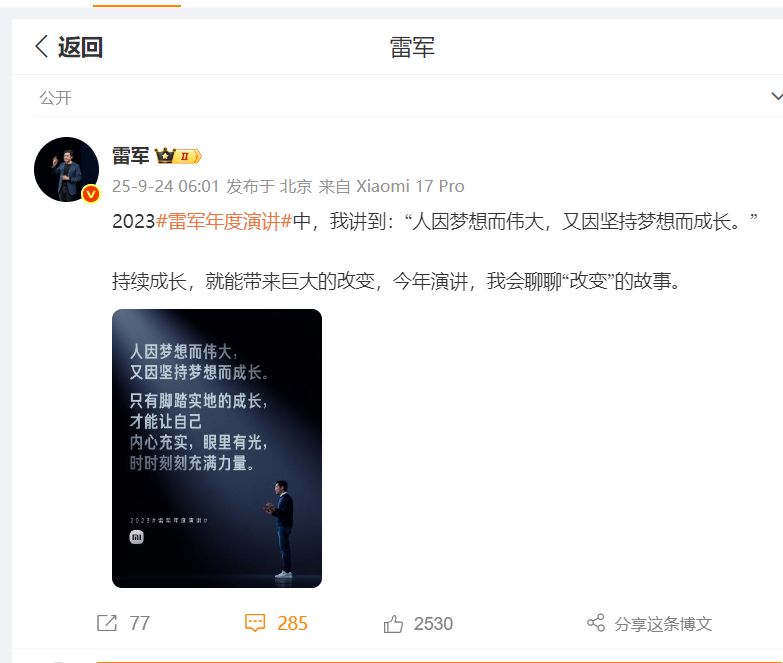View the attached 2023 speech poster image
Screen dimensions: 783x663
[x=217, y=448]
